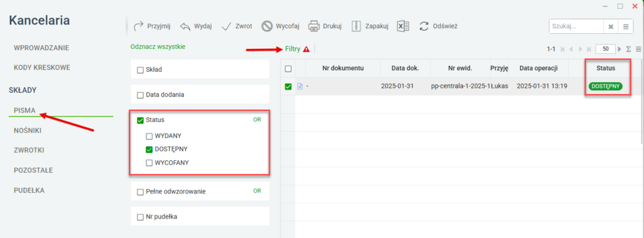
Task: Export the list with the Excel icon
Action: [x=403, y=26]
